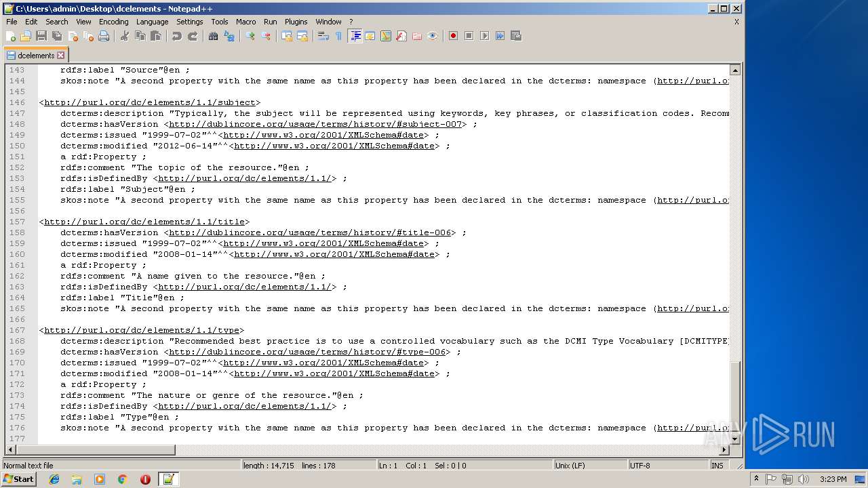Open the history/#subject-007 link
This screenshot has width=868, height=488.
pyautogui.click(x=315, y=124)
